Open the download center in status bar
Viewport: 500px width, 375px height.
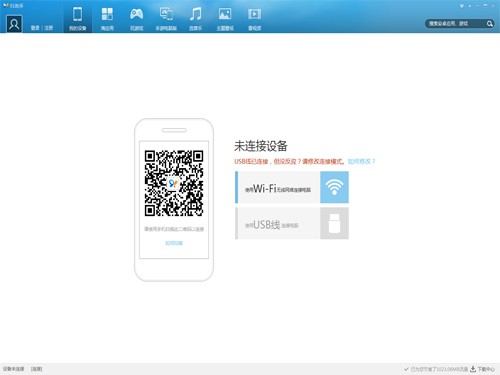(x=483, y=369)
